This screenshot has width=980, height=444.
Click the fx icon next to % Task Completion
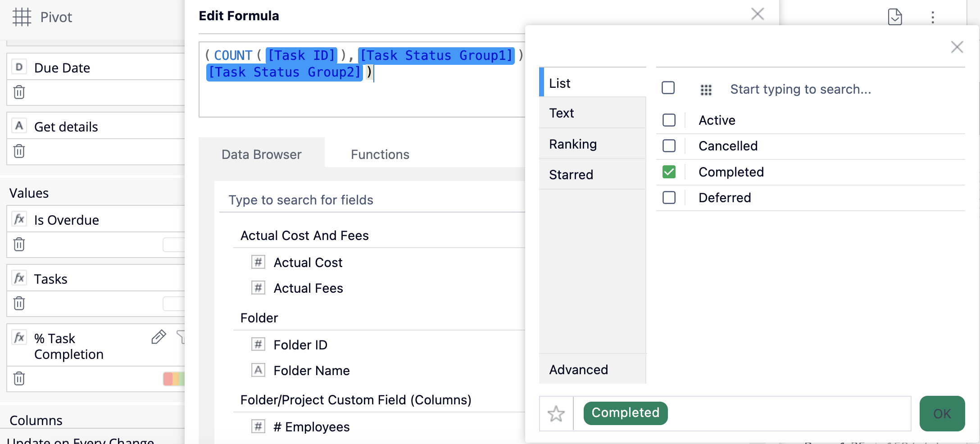tap(19, 338)
